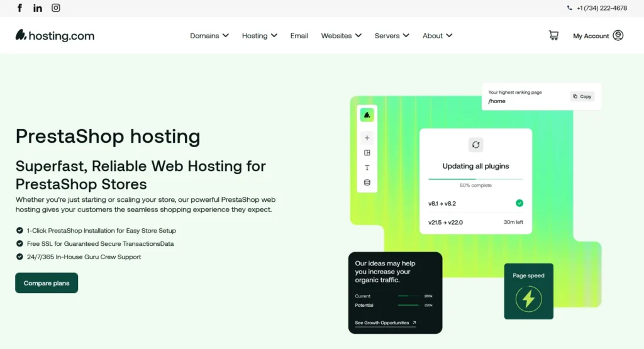Open the LinkedIn social link icon

[38, 8]
